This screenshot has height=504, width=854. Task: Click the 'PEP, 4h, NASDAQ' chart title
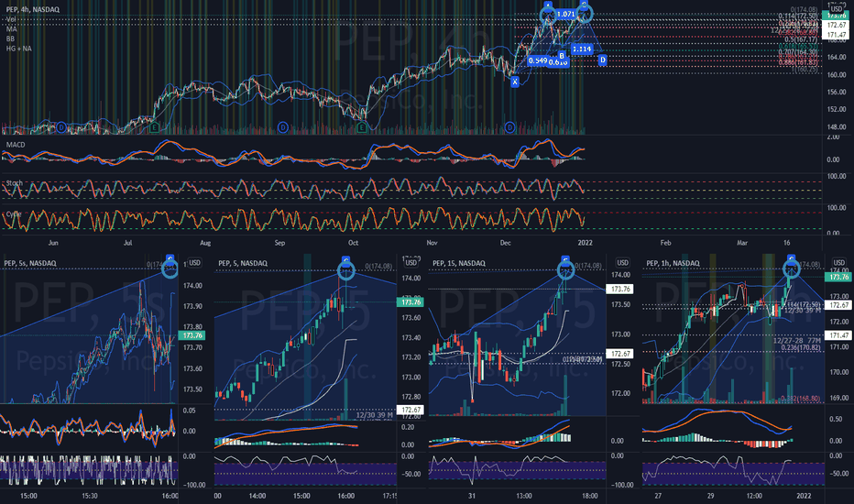[33, 9]
